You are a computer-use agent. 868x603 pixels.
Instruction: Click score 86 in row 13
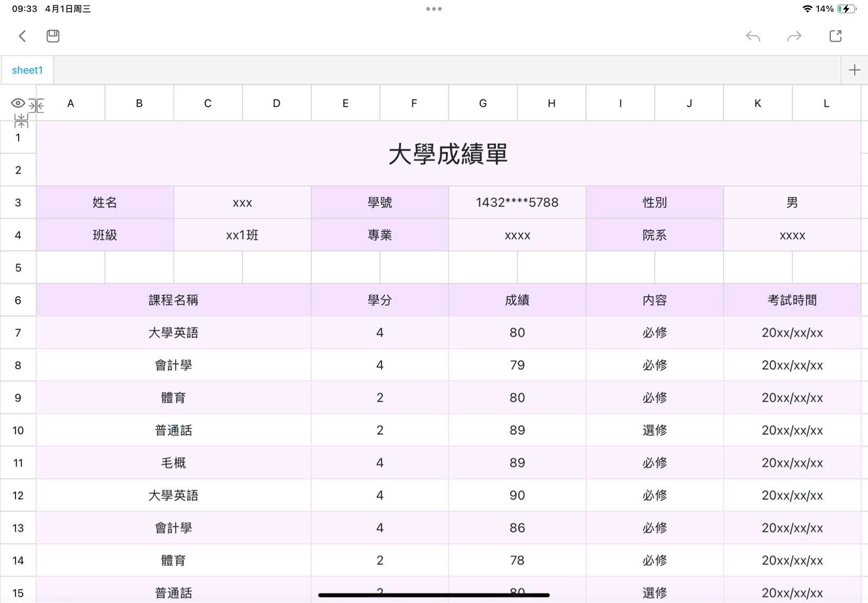pyautogui.click(x=517, y=528)
